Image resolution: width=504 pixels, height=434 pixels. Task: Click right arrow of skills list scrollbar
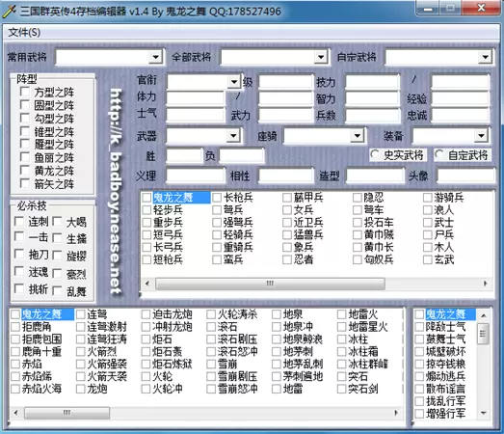coord(396,413)
